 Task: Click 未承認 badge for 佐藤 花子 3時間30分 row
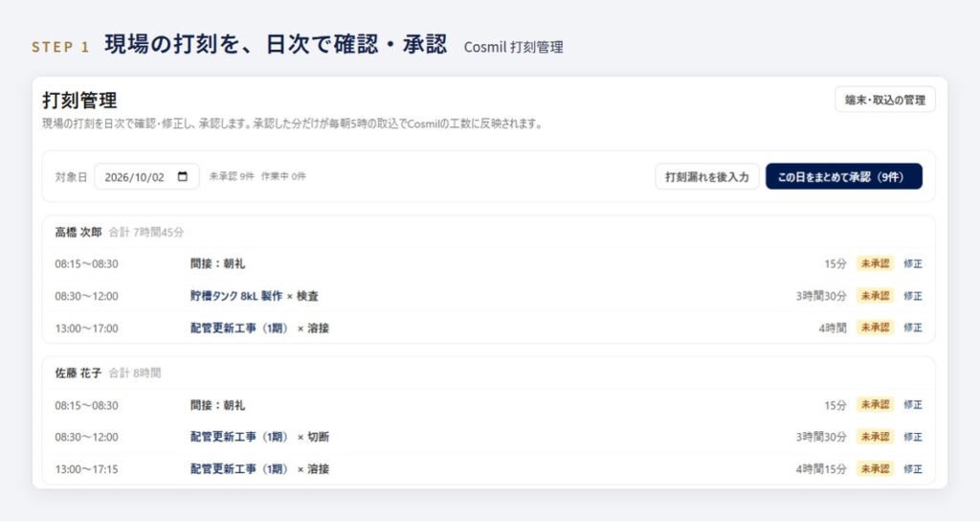tap(875, 437)
